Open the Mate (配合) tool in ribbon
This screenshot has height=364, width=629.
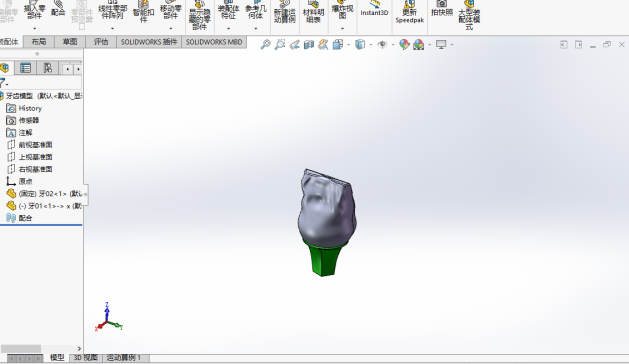click(58, 9)
